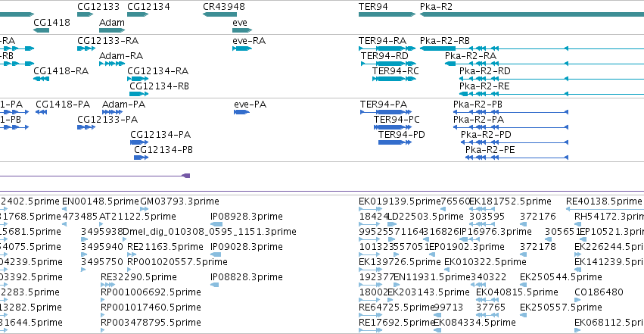Select the CG12133 gene feature

coord(85,15)
